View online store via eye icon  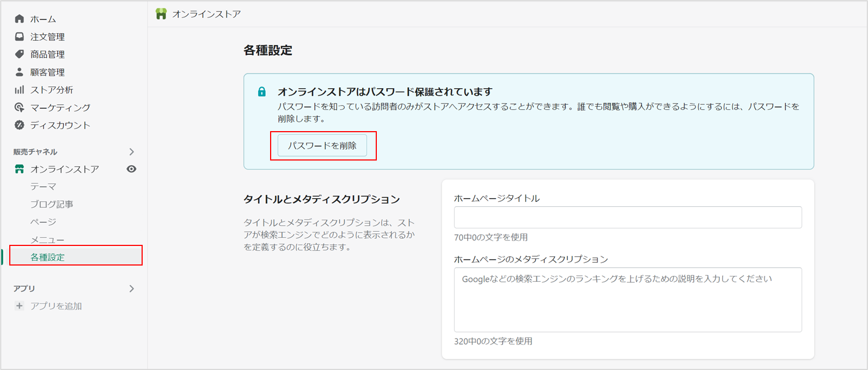click(131, 169)
